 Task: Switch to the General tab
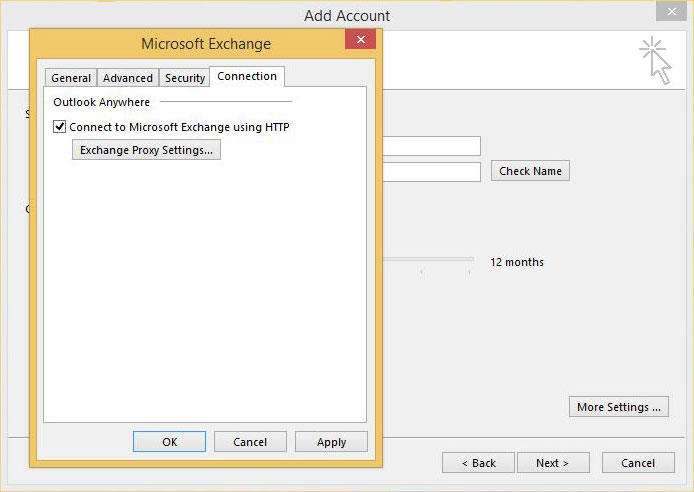[71, 78]
